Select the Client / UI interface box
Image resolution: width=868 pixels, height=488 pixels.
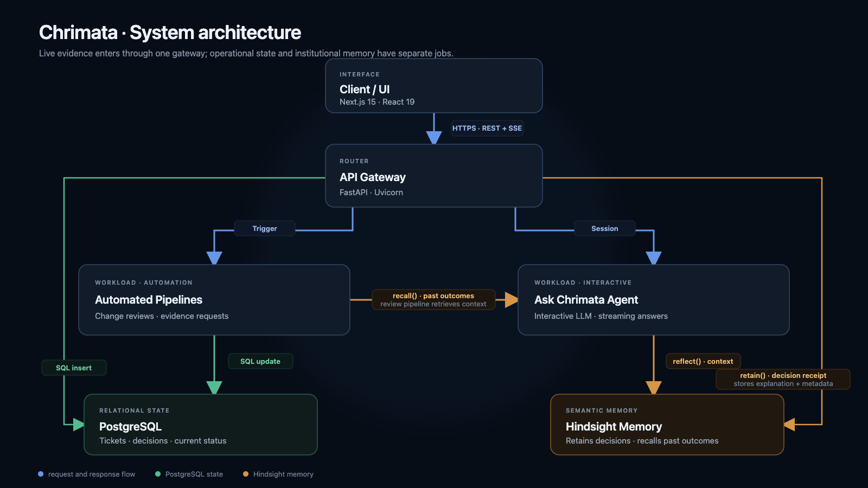[434, 86]
